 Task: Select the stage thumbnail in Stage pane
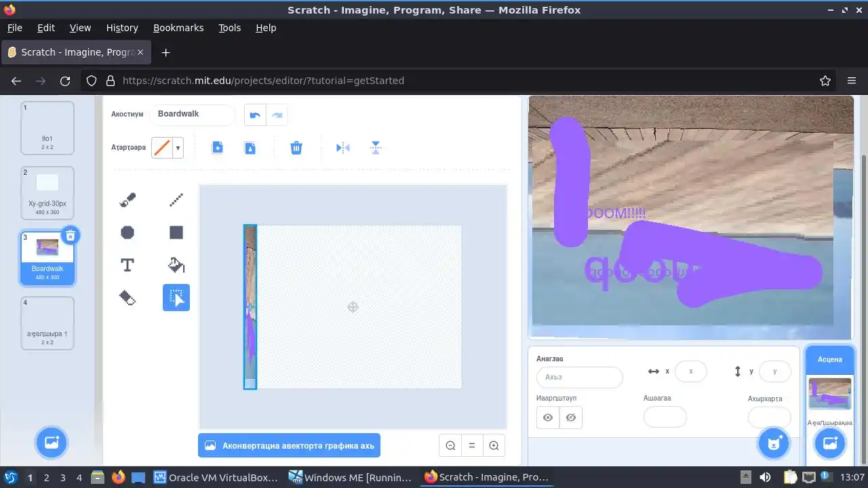pyautogui.click(x=829, y=393)
